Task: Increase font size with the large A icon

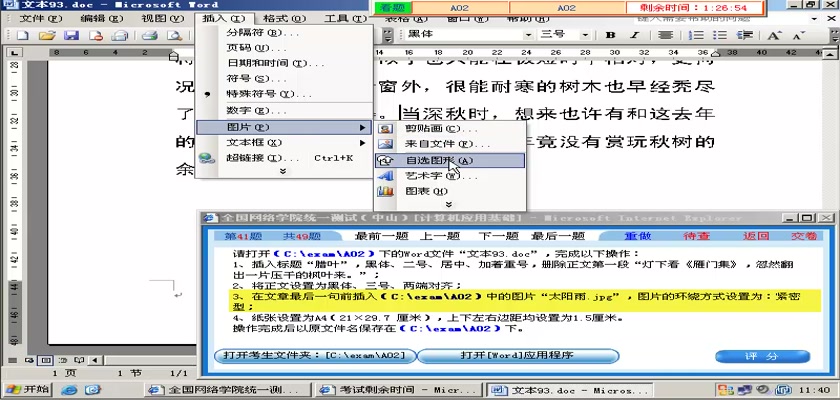Action: coord(774,35)
